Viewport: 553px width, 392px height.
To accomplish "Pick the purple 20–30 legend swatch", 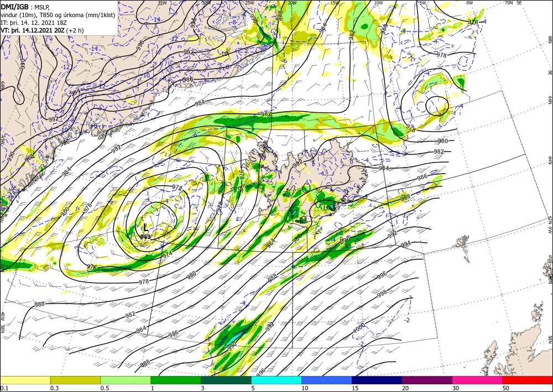I will point(427,380).
